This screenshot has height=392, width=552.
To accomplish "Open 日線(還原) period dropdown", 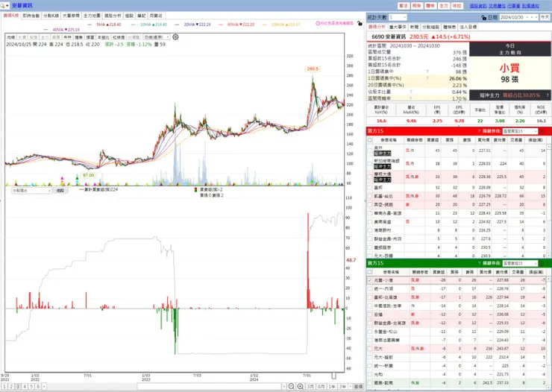I will 157,37.
